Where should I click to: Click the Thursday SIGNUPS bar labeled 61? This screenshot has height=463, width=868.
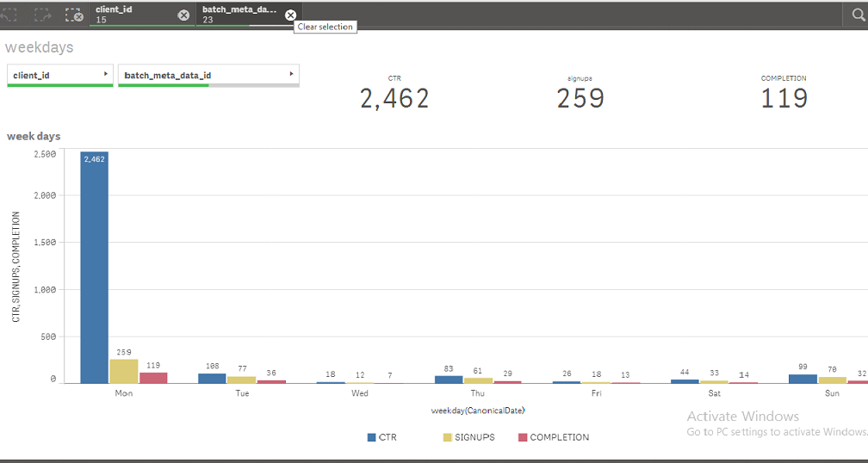[x=478, y=380]
